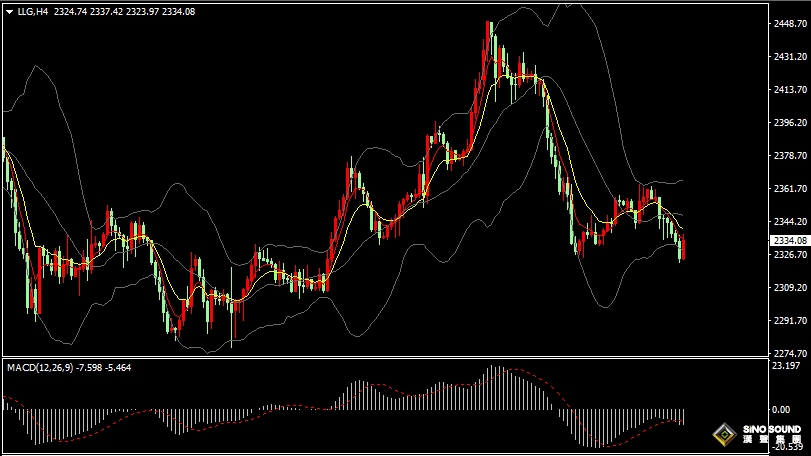Click the rightmost red candlestick on chart
Image resolution: width=811 pixels, height=456 pixels.
point(683,248)
